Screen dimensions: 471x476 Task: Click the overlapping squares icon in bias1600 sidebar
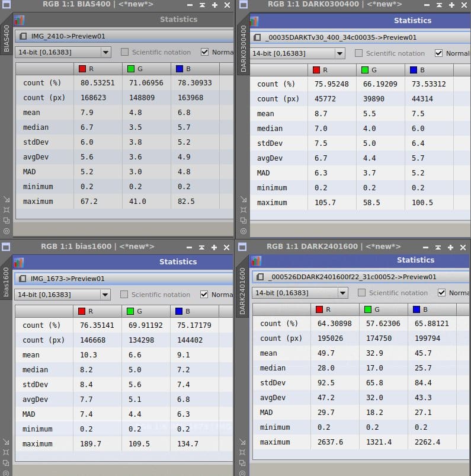click(6, 462)
